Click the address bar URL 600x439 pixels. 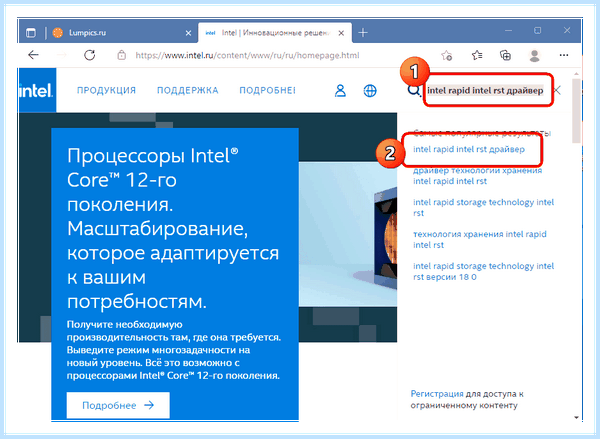(247, 55)
